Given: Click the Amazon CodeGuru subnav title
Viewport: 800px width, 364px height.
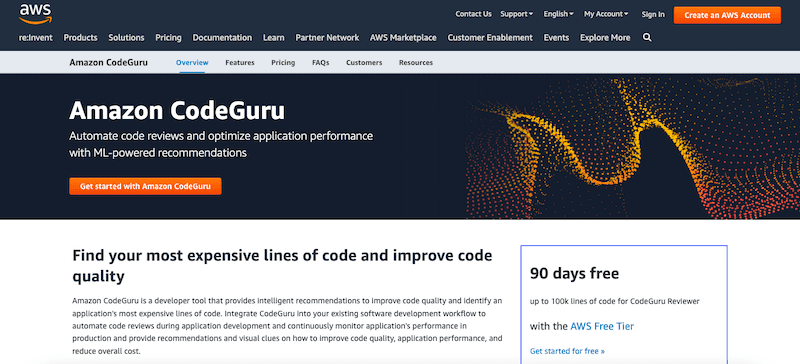Looking at the screenshot, I should (109, 62).
